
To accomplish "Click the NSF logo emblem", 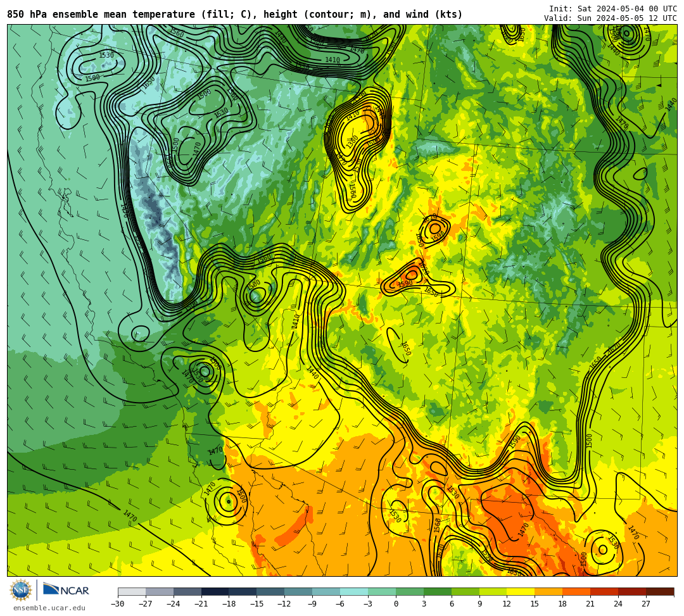I will click(x=21, y=591).
